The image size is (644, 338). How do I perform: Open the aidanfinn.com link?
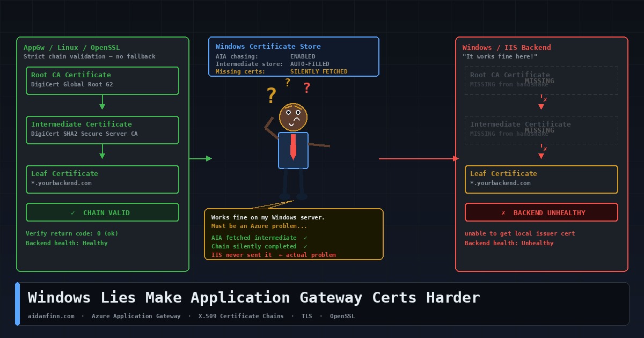51,316
